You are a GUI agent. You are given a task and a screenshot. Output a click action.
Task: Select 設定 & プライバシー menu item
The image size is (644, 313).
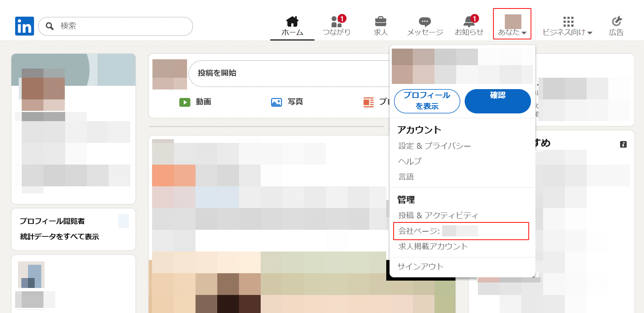coord(434,146)
